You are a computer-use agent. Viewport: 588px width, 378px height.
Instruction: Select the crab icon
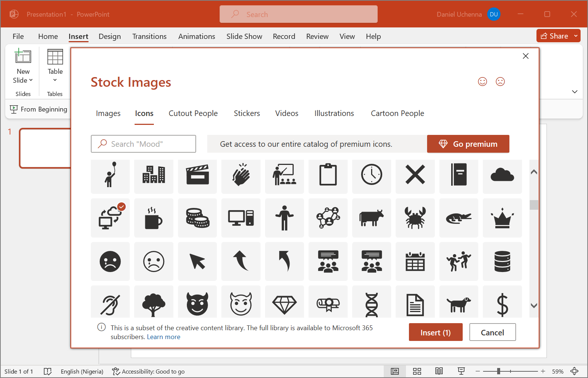coord(415,218)
